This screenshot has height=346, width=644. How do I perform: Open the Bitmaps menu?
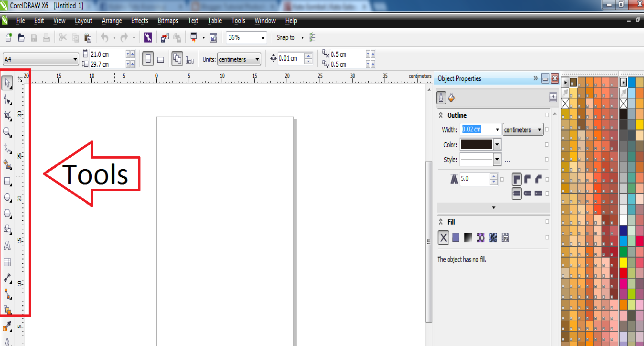[x=168, y=21]
